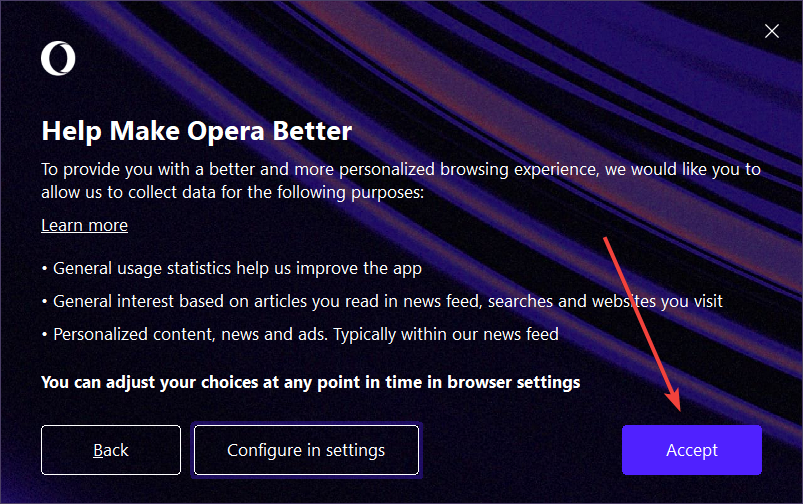Click the red arrow annotation
803x504 pixels.
tap(642, 324)
